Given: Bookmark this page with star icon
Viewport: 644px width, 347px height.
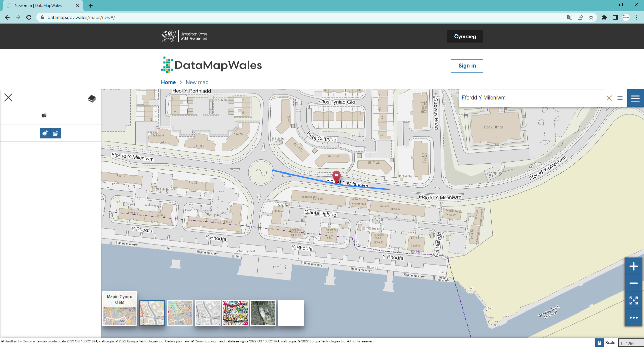Looking at the screenshot, I should pyautogui.click(x=591, y=17).
